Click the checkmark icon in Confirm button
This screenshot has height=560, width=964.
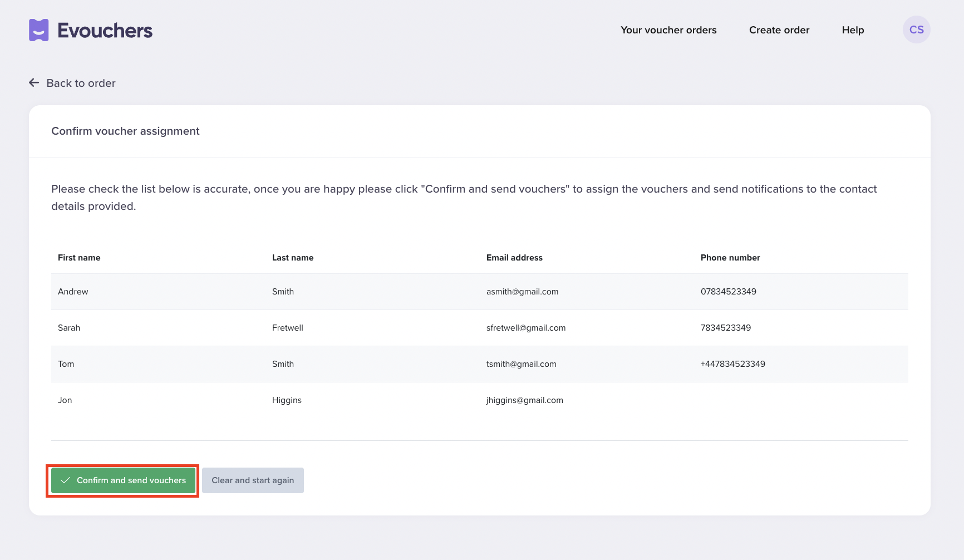point(65,480)
